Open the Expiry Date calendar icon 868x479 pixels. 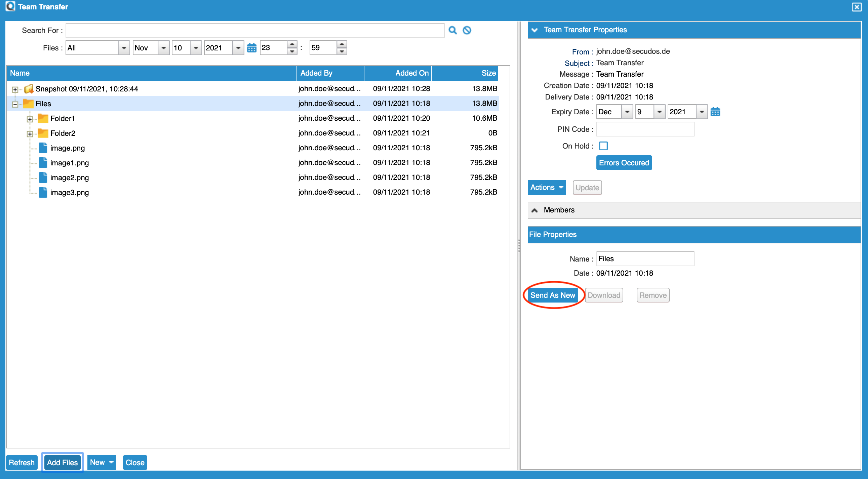[715, 112]
